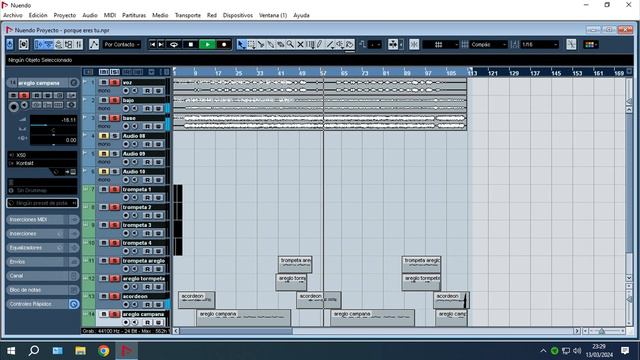This screenshot has height=360, width=640.
Task: Click the XSD input routing field
Action: (42, 155)
